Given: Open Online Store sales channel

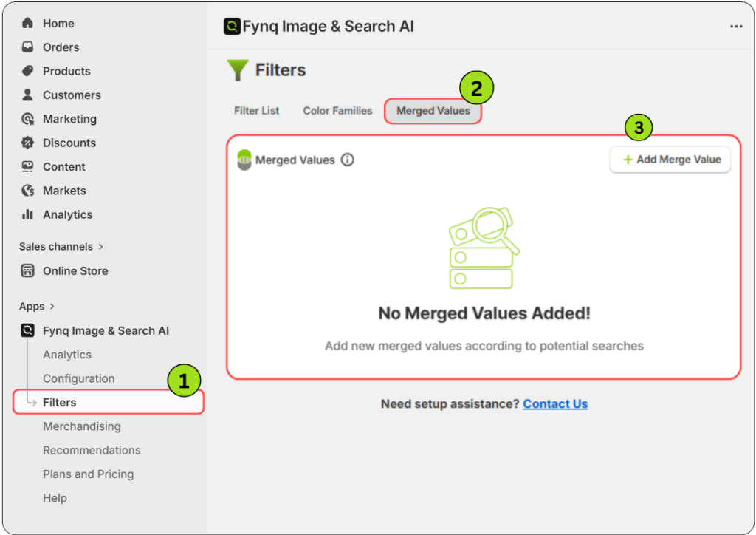Looking at the screenshot, I should click(x=75, y=271).
